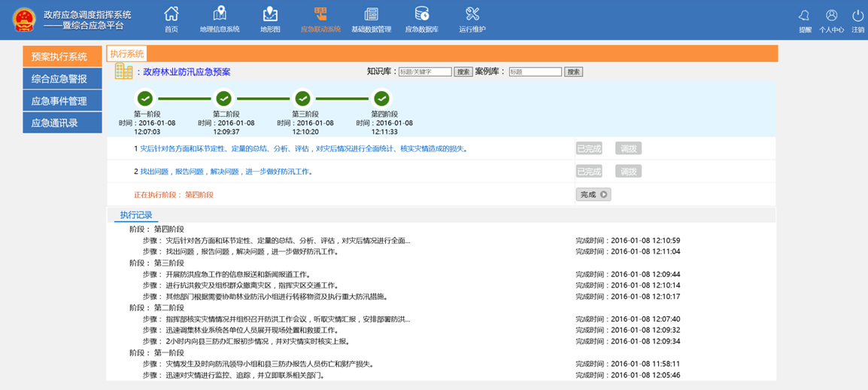
Task: Click the 提醒 notification bell
Action: tap(805, 17)
